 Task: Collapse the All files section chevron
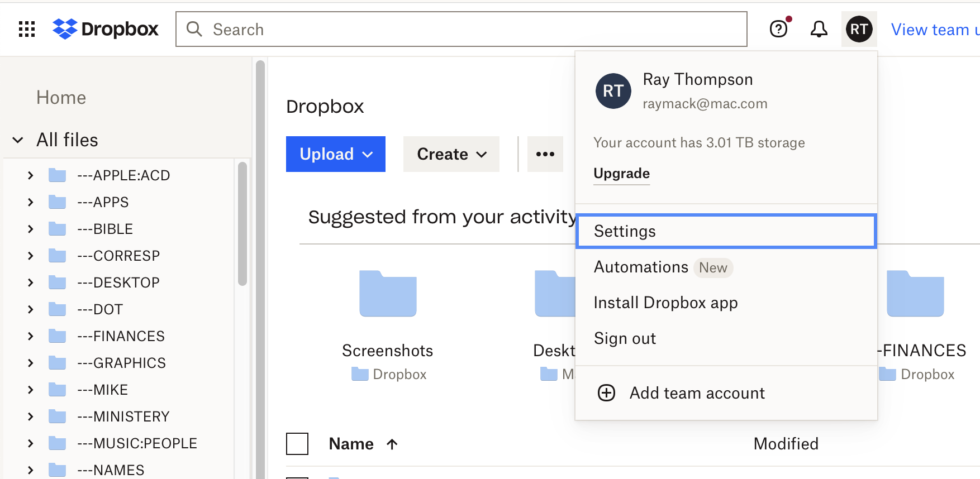[18, 140]
